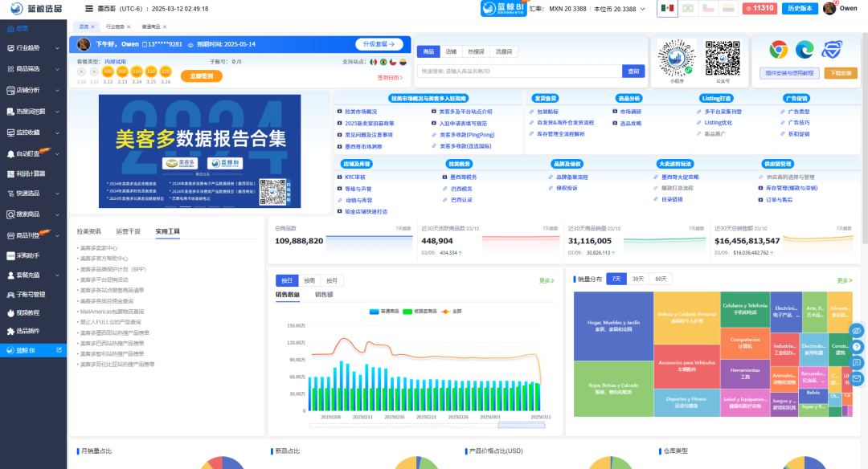
Task: Click the quick search input field
Action: [x=520, y=71]
